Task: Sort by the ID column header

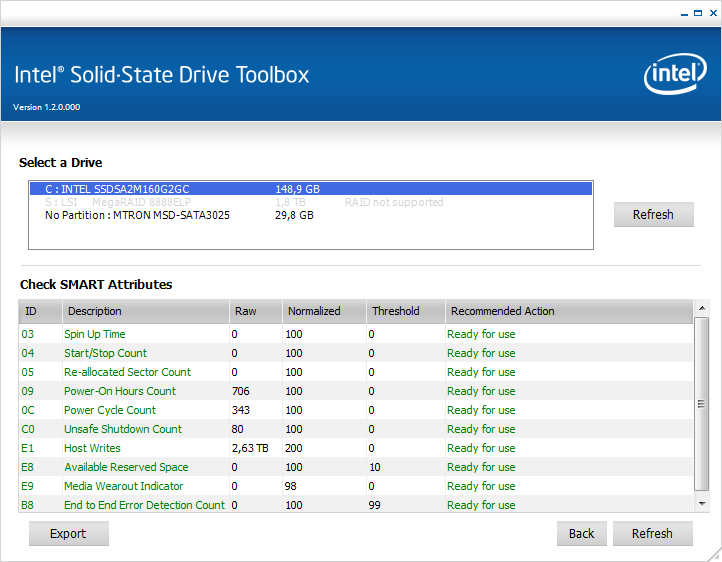Action: (41, 311)
